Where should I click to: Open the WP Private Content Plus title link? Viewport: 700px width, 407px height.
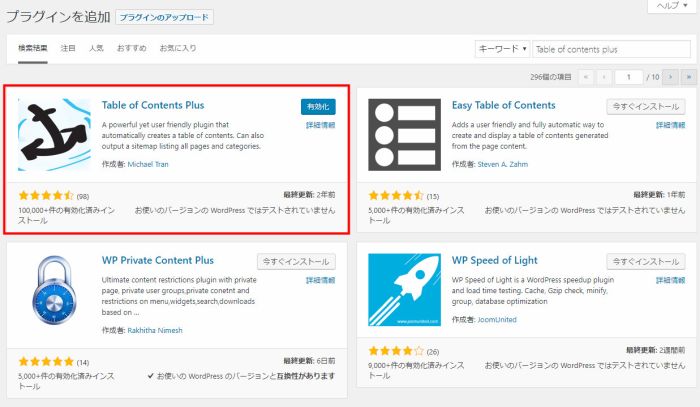(x=158, y=260)
